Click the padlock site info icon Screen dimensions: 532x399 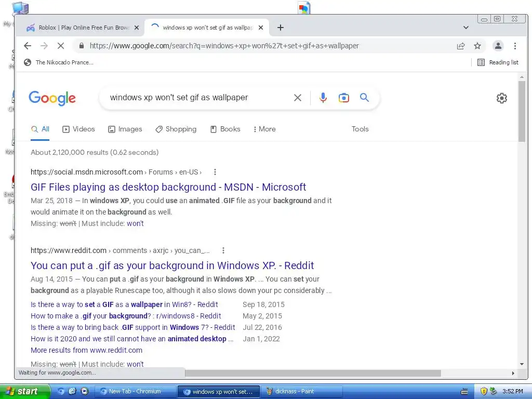pos(82,46)
